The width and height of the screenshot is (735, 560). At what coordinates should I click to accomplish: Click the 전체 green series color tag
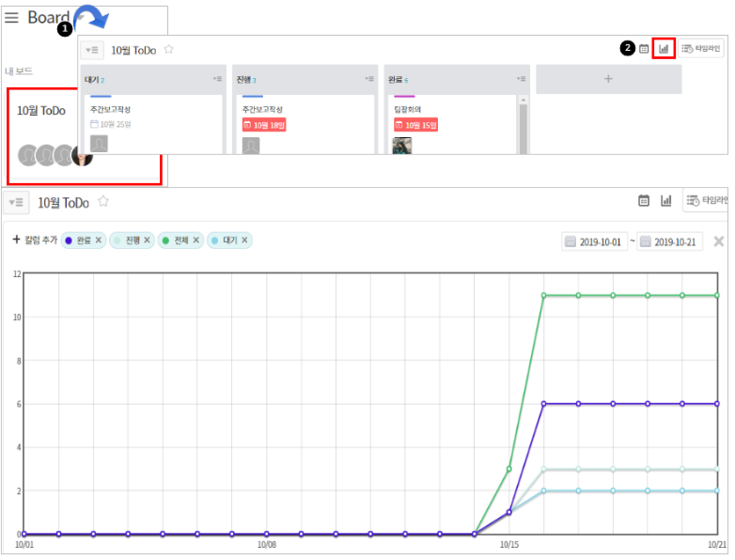coord(180,241)
